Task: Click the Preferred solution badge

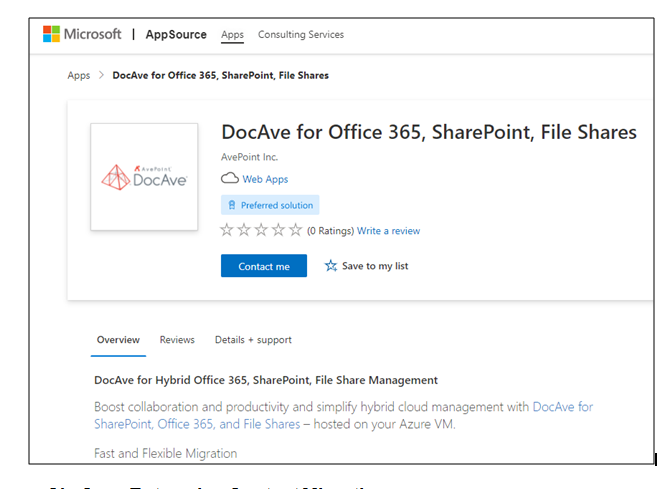Action: pyautogui.click(x=270, y=205)
